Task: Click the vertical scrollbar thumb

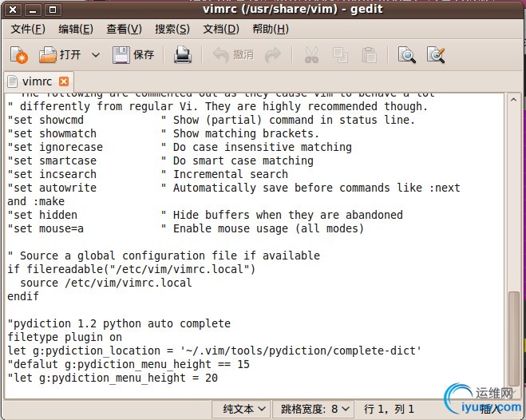Action: pos(514,339)
